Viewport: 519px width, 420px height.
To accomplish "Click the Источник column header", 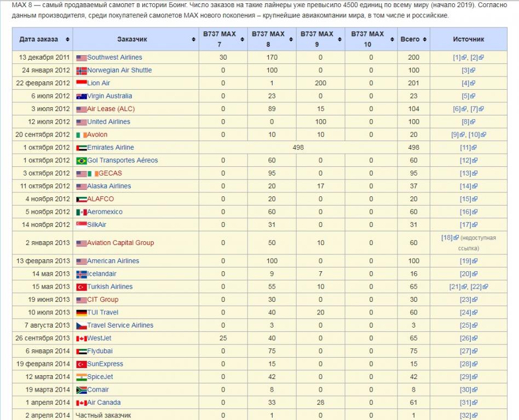I will 468,39.
